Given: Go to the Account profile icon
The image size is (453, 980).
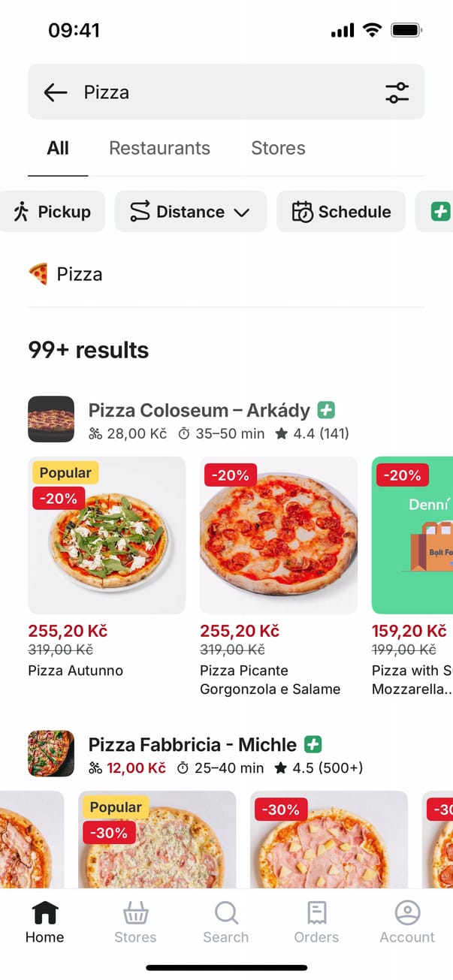Looking at the screenshot, I should [407, 913].
